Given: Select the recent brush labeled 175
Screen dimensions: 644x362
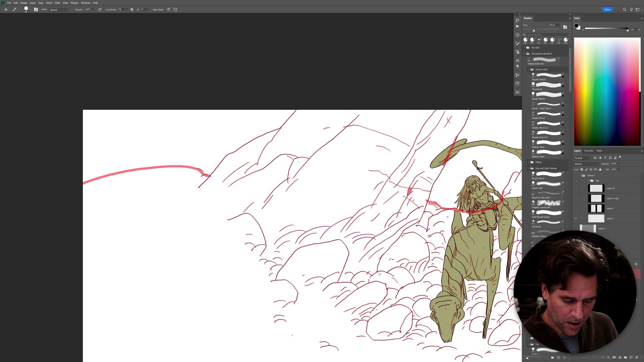Looking at the screenshot, I should (x=566, y=40).
